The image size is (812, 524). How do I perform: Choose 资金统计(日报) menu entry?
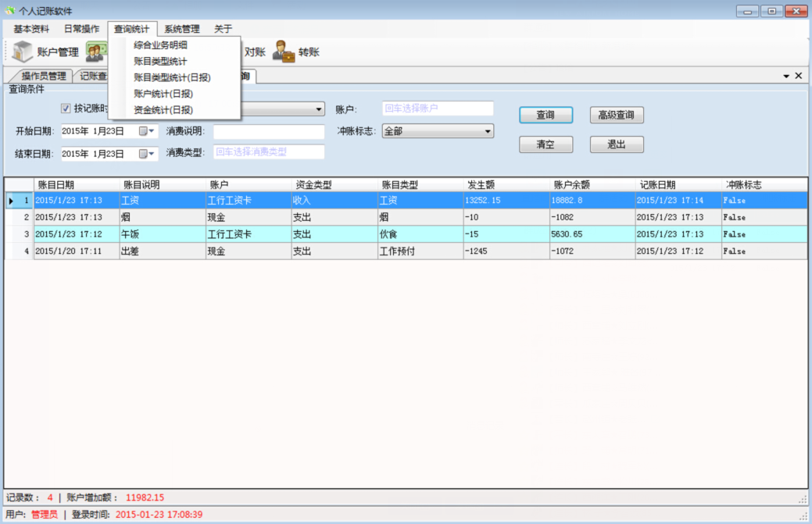click(163, 110)
